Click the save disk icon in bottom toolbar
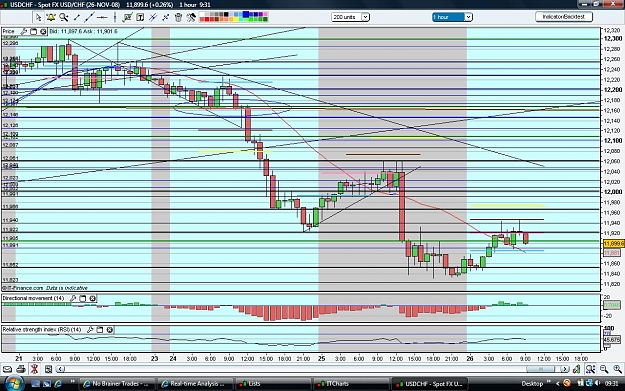Screen dimensions: 625x391 (x=48, y=369)
